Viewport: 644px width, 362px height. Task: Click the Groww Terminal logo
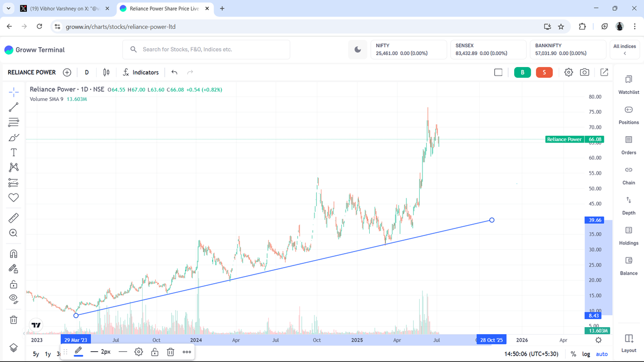[x=34, y=50]
